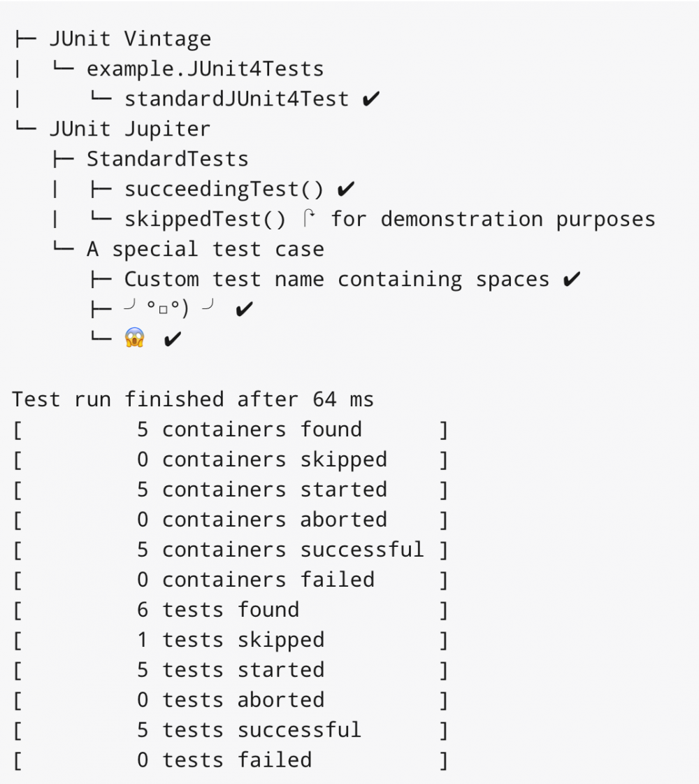Click the '5 containers found' summary line
The width and height of the screenshot is (699, 784).
(249, 429)
